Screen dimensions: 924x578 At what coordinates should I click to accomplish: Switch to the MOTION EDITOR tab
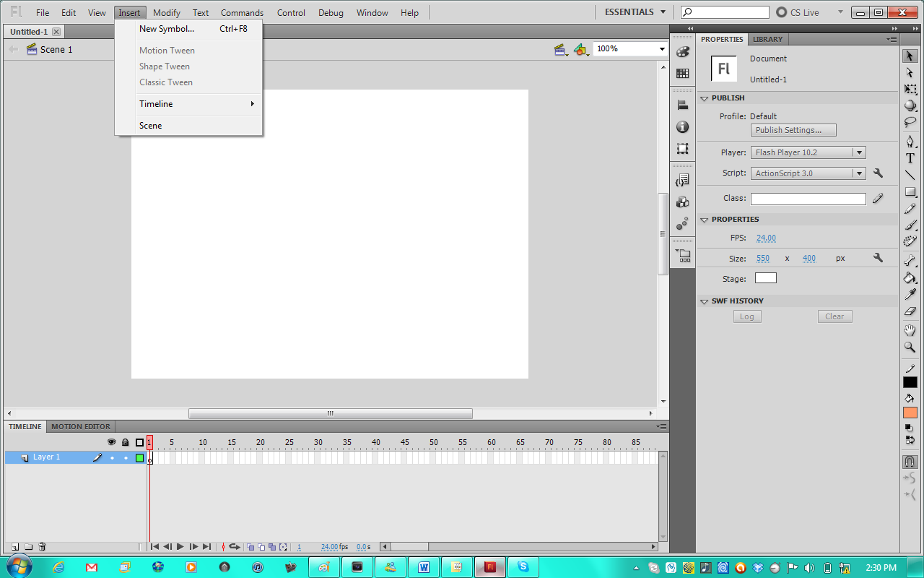click(81, 426)
